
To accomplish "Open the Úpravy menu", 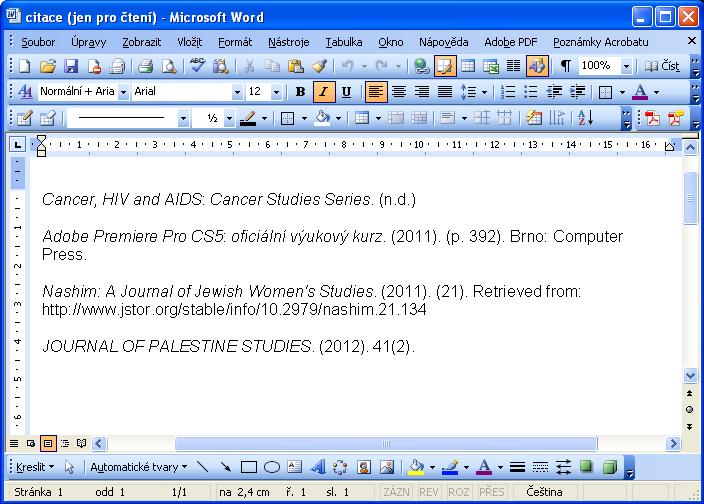I will click(88, 42).
